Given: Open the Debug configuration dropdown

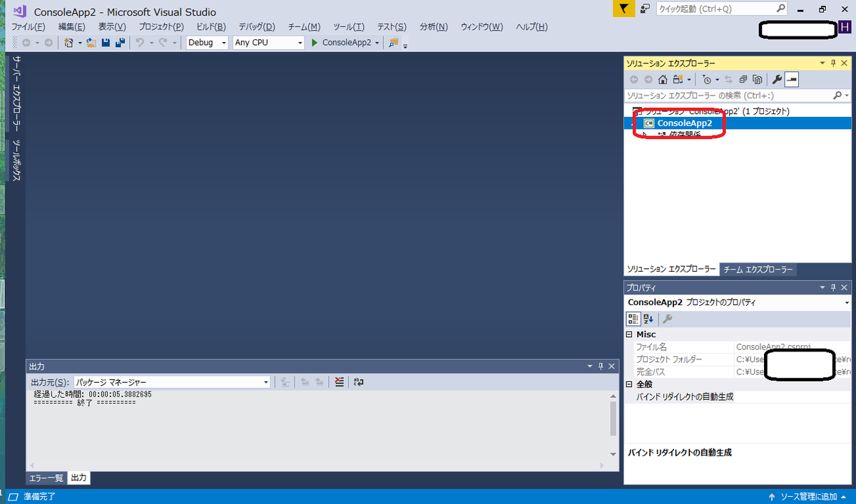Looking at the screenshot, I should pyautogui.click(x=224, y=43).
